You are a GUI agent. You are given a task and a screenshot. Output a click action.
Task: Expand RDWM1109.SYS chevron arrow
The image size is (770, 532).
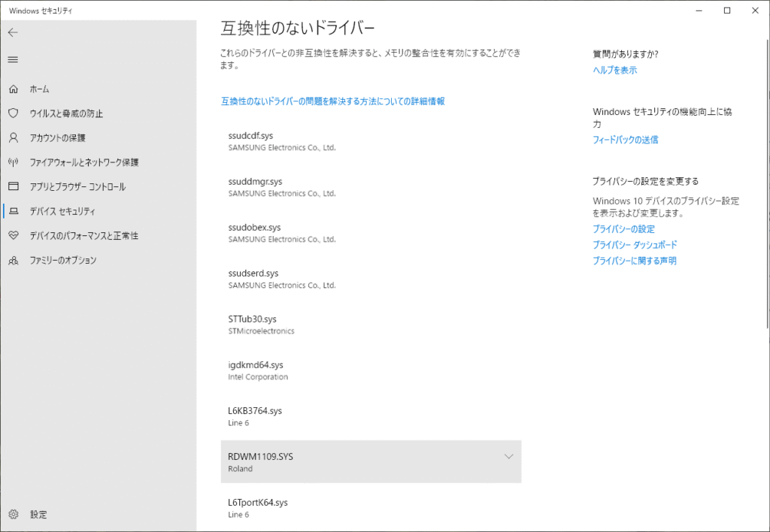[508, 456]
